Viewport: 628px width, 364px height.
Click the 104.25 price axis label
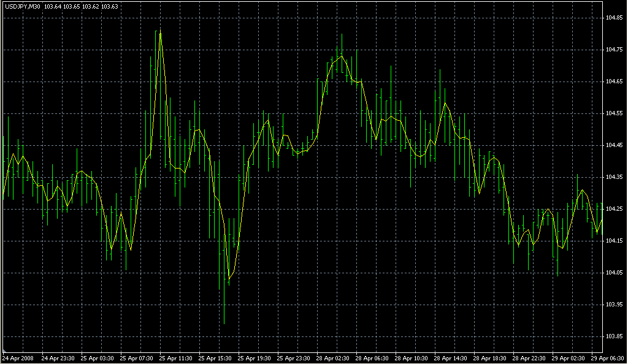pos(615,209)
